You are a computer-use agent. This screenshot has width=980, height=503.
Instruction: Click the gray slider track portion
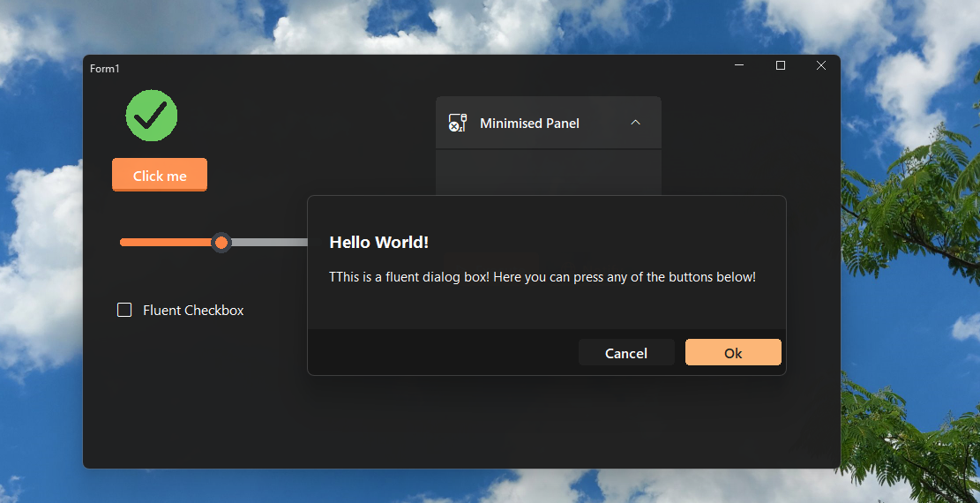click(x=269, y=242)
